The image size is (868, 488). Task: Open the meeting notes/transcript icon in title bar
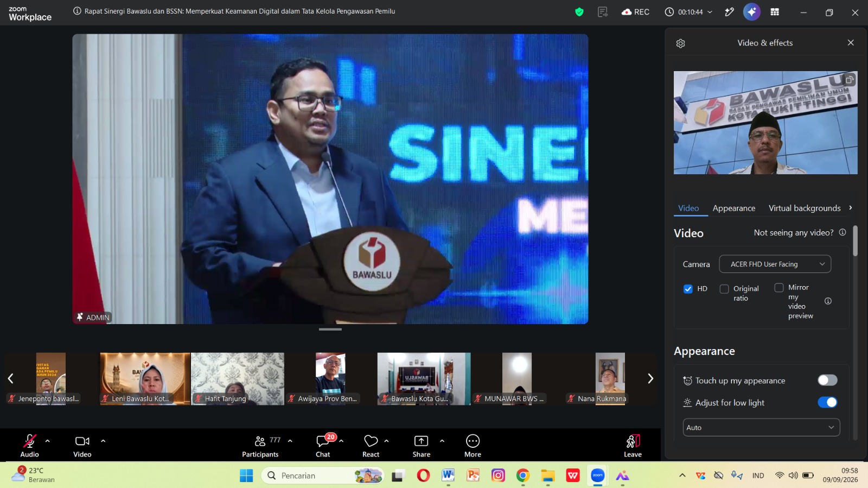[603, 12]
